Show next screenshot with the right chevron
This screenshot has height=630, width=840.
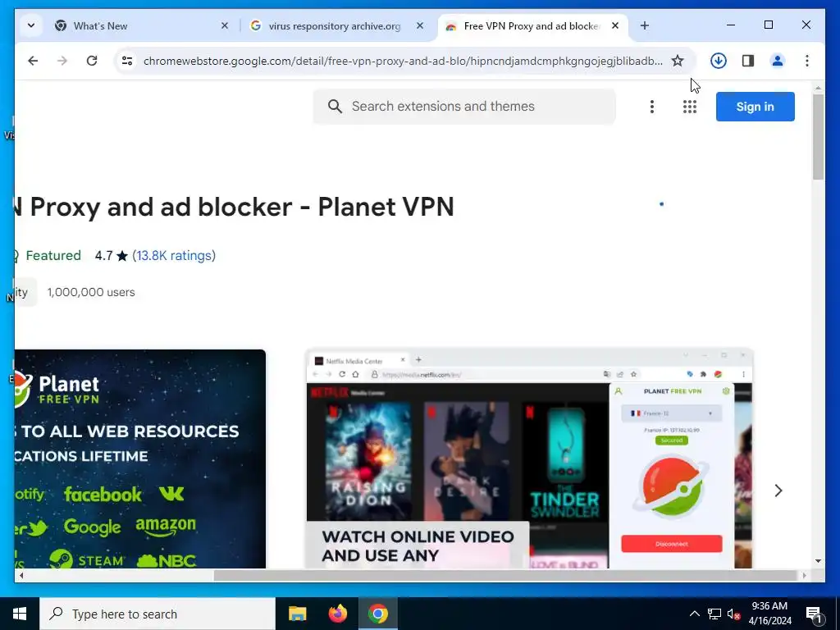pyautogui.click(x=778, y=491)
